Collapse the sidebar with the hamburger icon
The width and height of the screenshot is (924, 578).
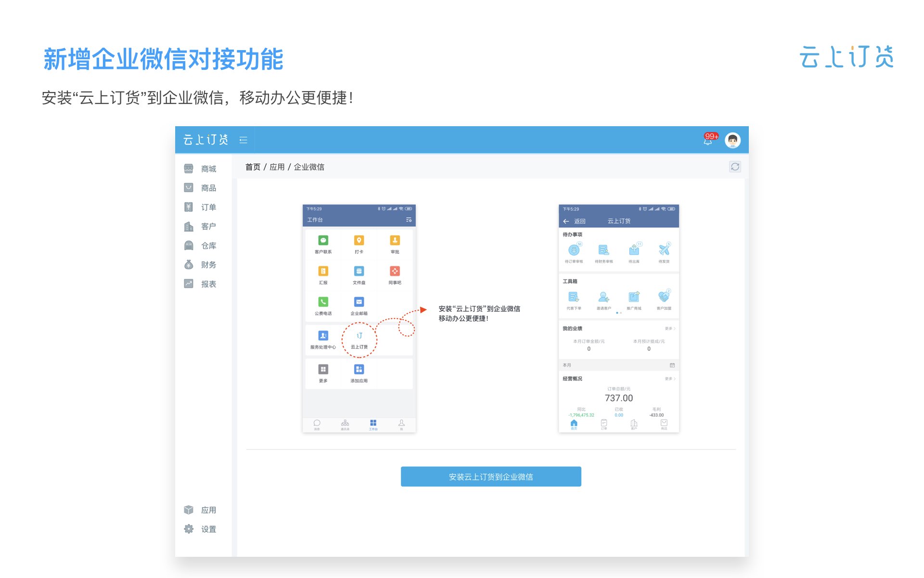pyautogui.click(x=243, y=140)
